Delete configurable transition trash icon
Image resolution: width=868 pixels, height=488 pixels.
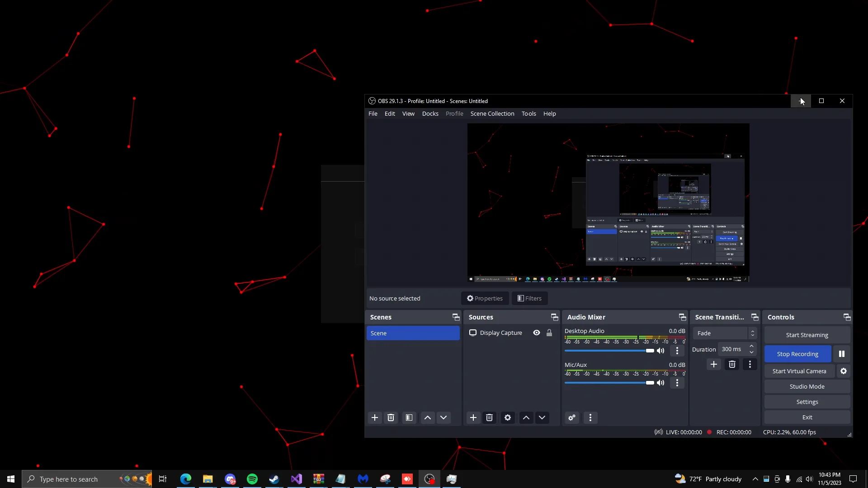(732, 364)
